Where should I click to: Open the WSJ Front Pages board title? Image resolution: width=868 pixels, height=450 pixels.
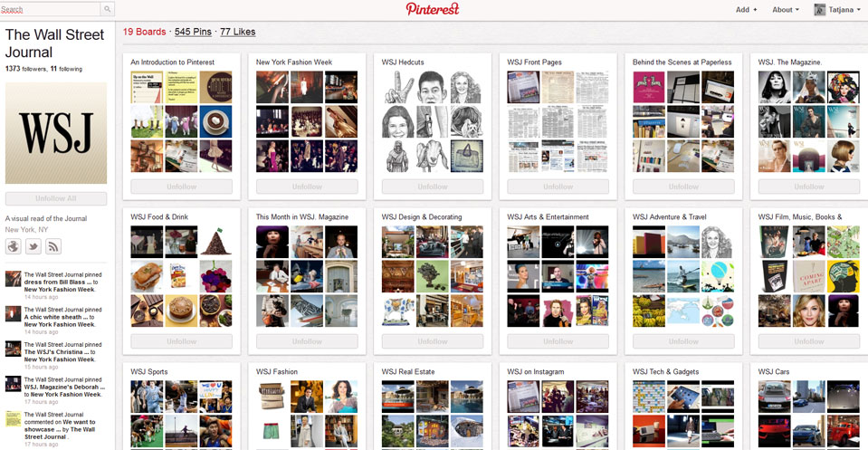[x=535, y=62]
